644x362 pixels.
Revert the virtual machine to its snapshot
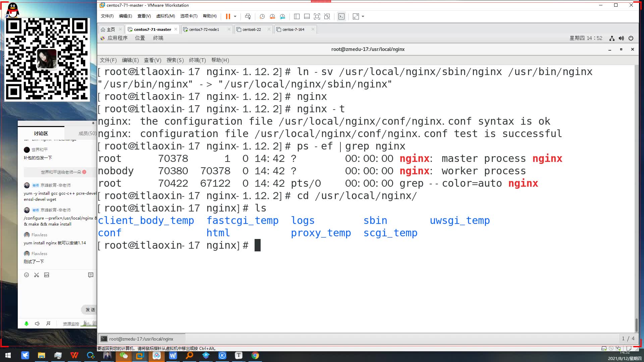[x=272, y=16]
